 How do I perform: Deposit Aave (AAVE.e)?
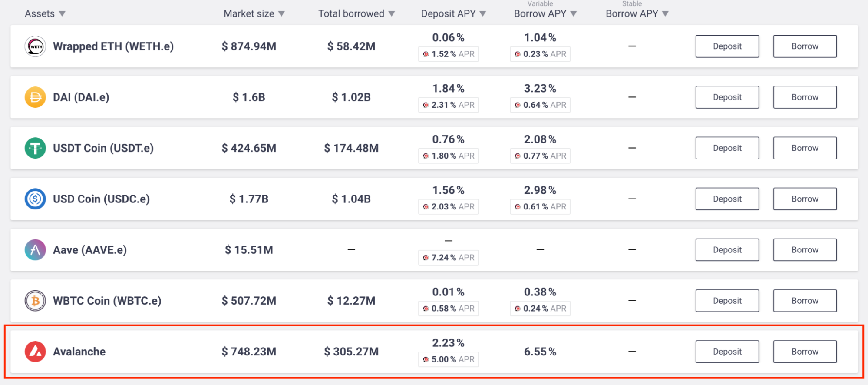tap(727, 249)
